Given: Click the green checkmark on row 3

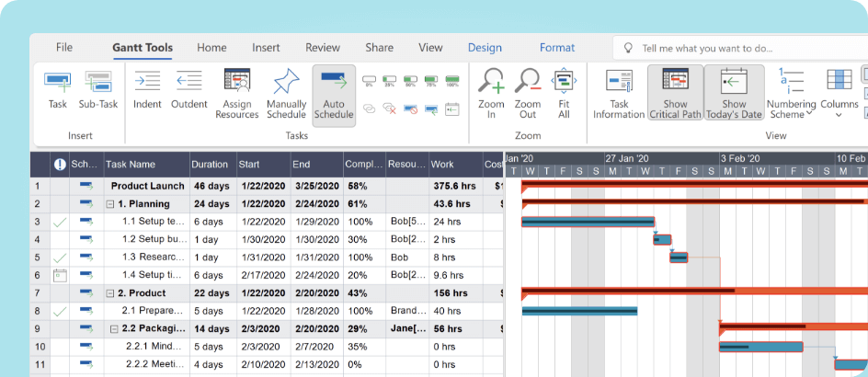Looking at the screenshot, I should pyautogui.click(x=60, y=223).
